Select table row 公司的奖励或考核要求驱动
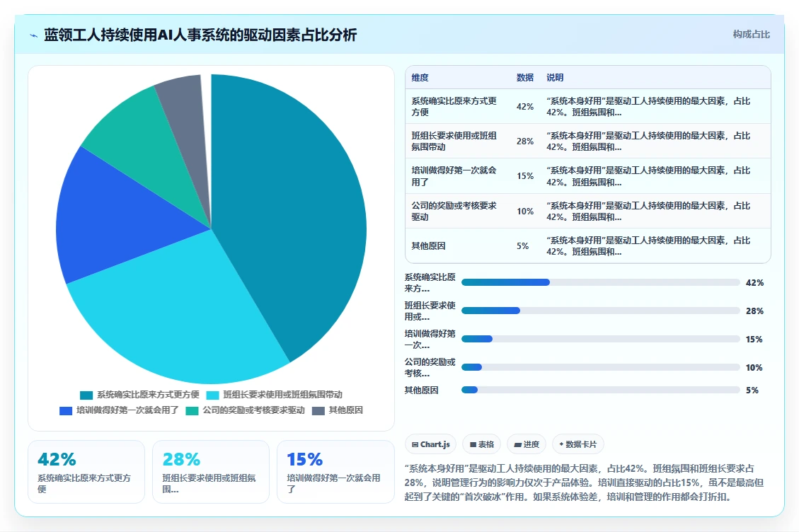Image resolution: width=799 pixels, height=532 pixels. [x=587, y=211]
